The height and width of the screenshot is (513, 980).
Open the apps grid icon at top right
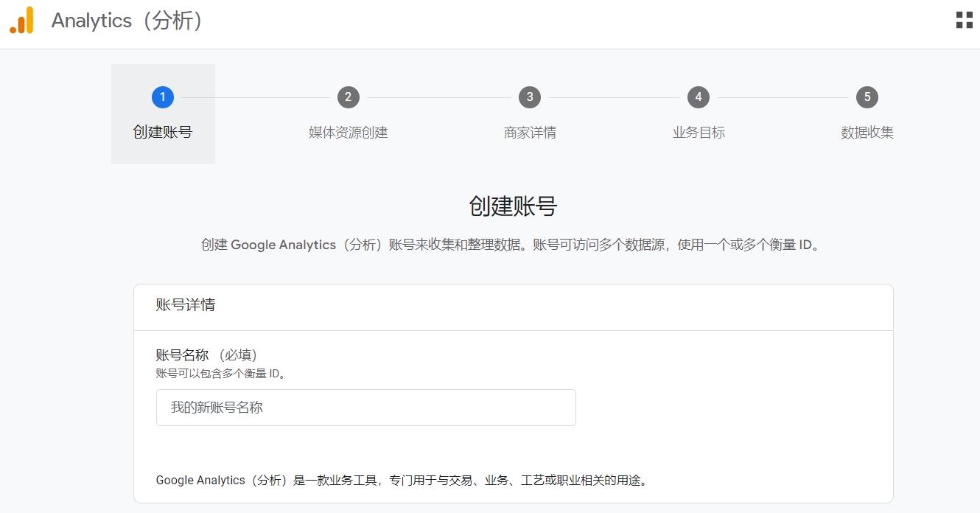[x=964, y=20]
